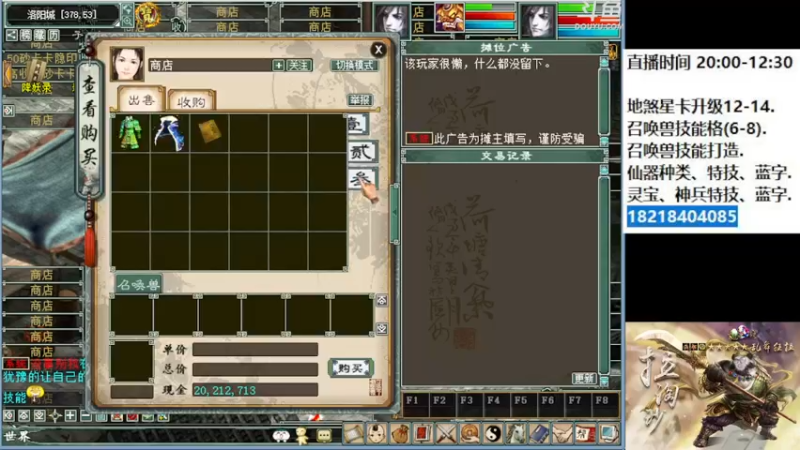The height and width of the screenshot is (450, 800).
Task: Close the shop window with X
Action: click(378, 49)
